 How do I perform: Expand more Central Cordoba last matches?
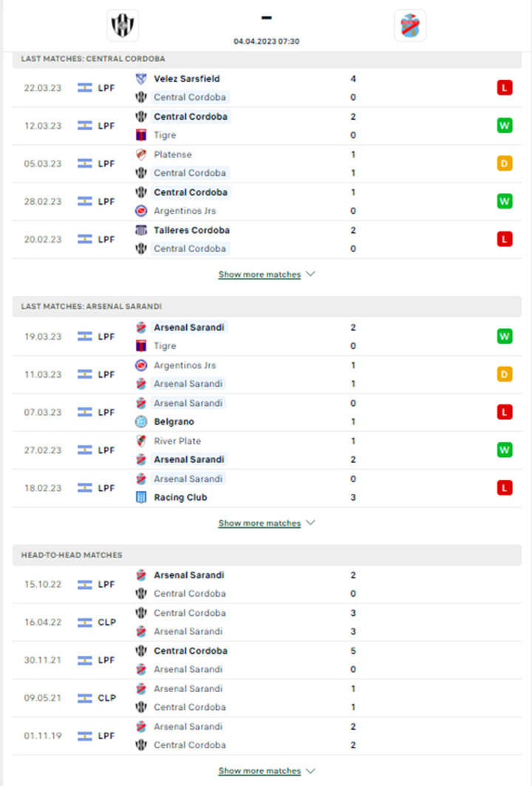(267, 274)
